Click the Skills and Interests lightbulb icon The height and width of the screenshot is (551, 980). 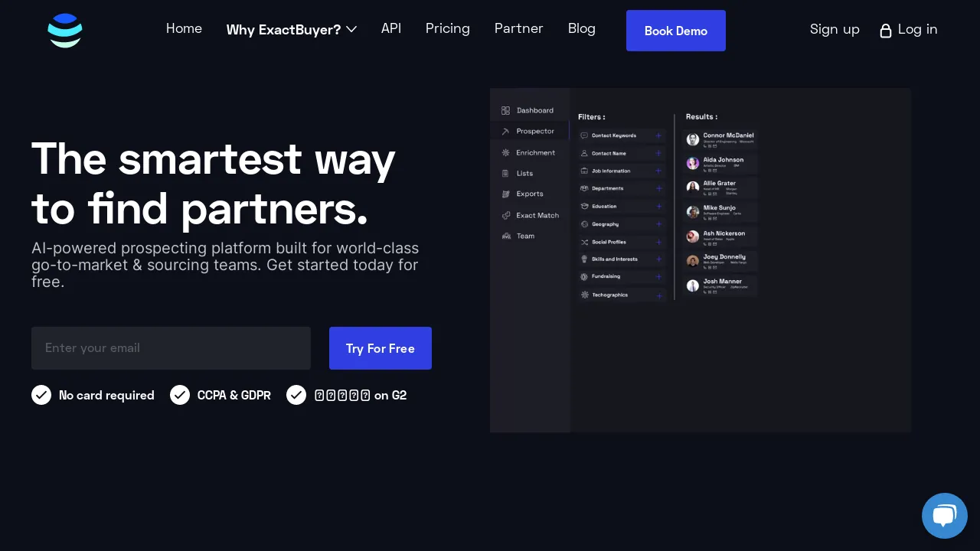pyautogui.click(x=584, y=259)
